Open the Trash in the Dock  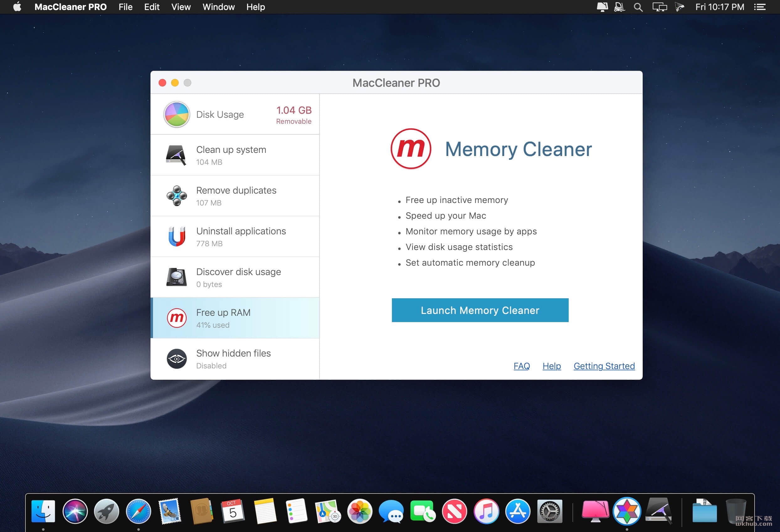pyautogui.click(x=736, y=511)
